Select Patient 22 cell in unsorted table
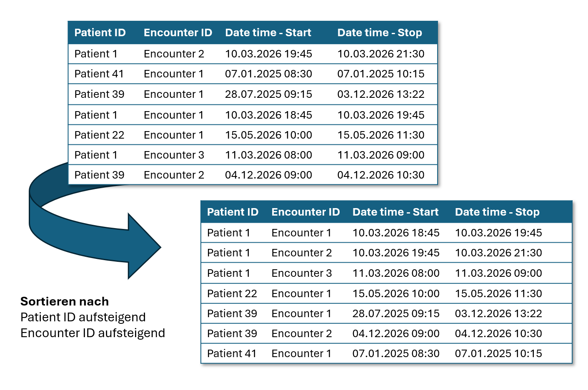588x390 pixels. coord(99,135)
